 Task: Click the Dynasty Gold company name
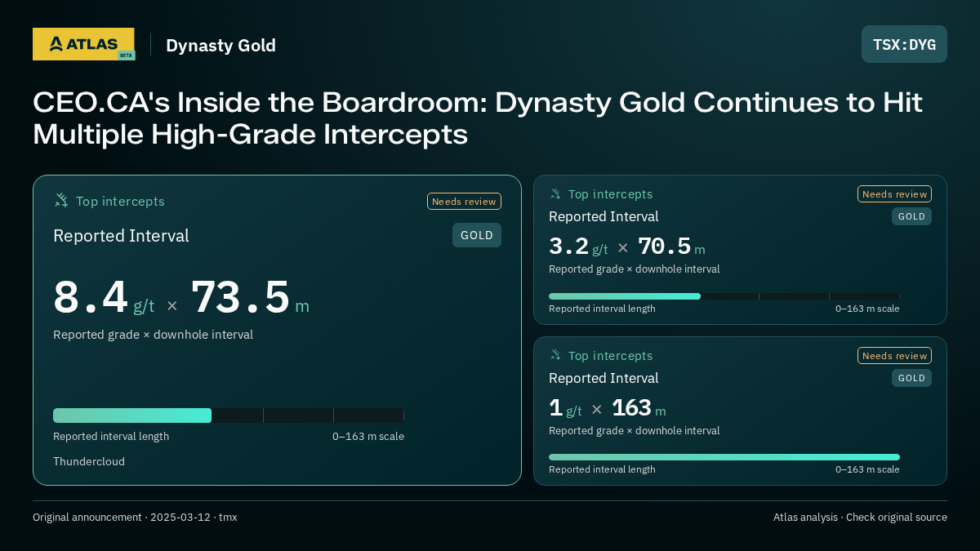(x=220, y=45)
